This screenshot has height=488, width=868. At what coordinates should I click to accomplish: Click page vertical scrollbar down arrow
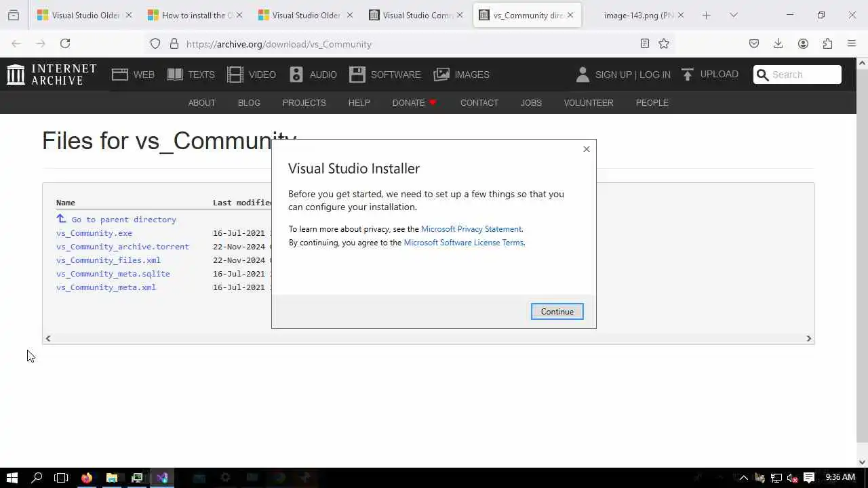coord(862,462)
